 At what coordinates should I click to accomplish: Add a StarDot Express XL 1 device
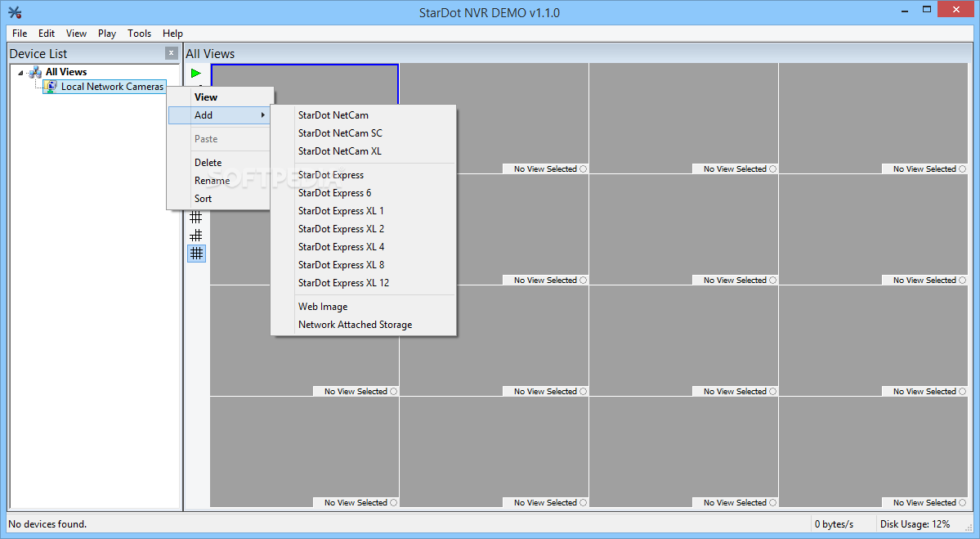click(x=364, y=211)
